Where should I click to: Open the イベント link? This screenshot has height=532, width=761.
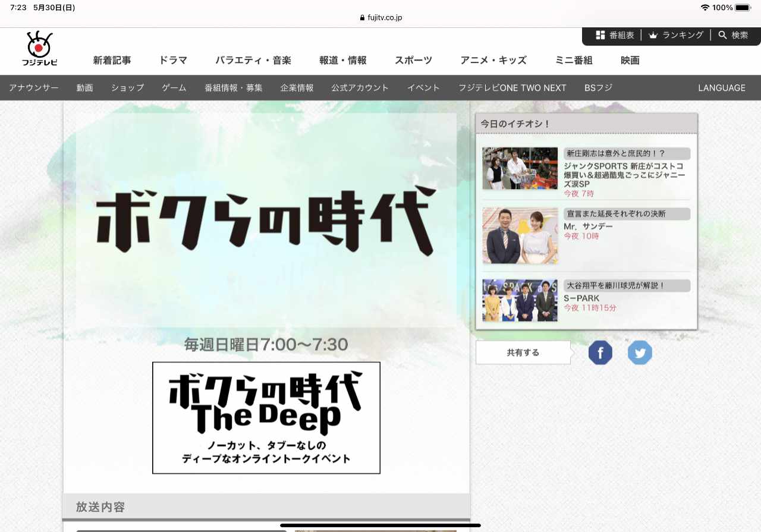[x=424, y=88]
